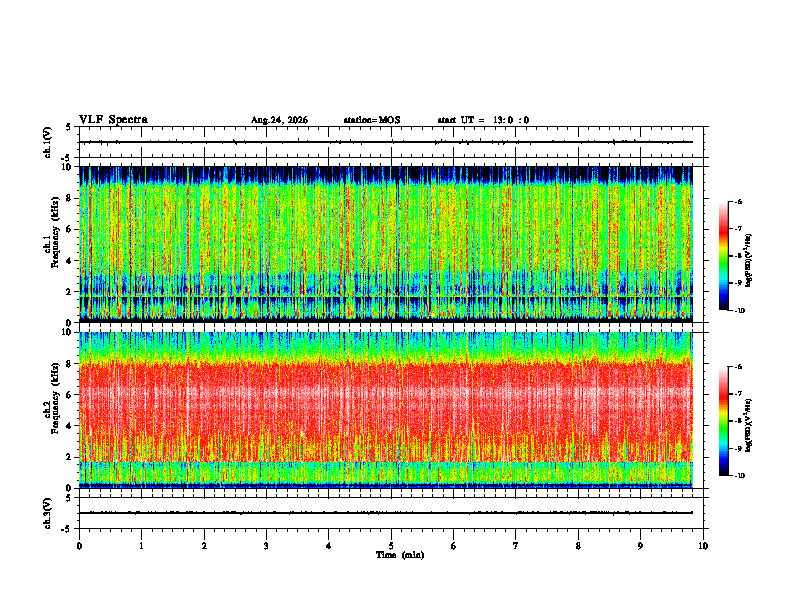The width and height of the screenshot is (792, 612).
Task: Click the ch.1 (V) waveform trace
Action: pos(386,142)
